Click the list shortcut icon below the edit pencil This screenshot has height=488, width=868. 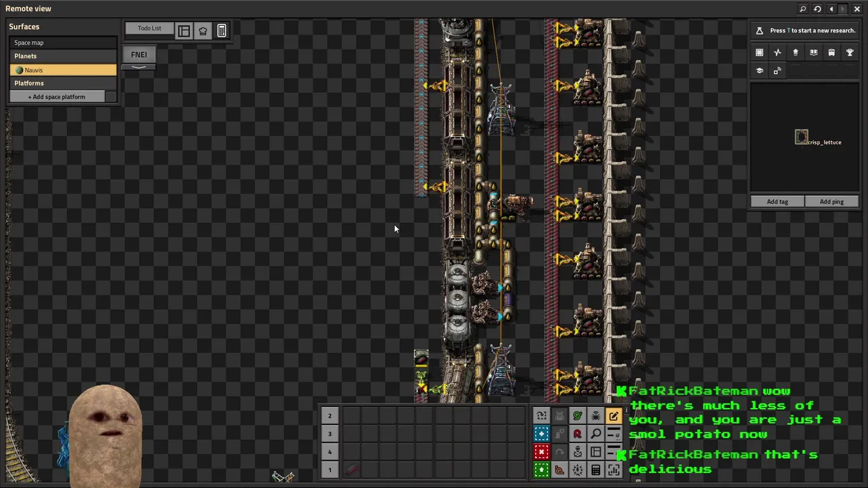tap(614, 434)
